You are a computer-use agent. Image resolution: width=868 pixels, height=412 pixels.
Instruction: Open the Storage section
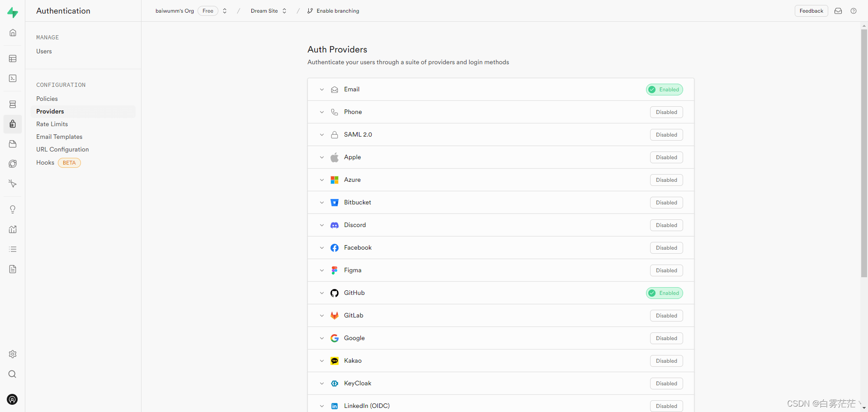click(12, 144)
